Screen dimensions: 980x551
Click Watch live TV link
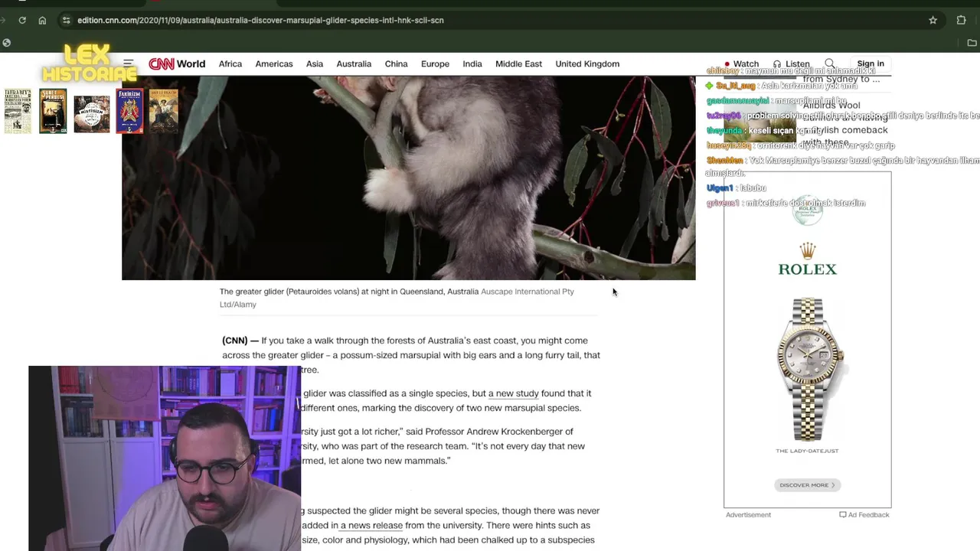pos(741,64)
